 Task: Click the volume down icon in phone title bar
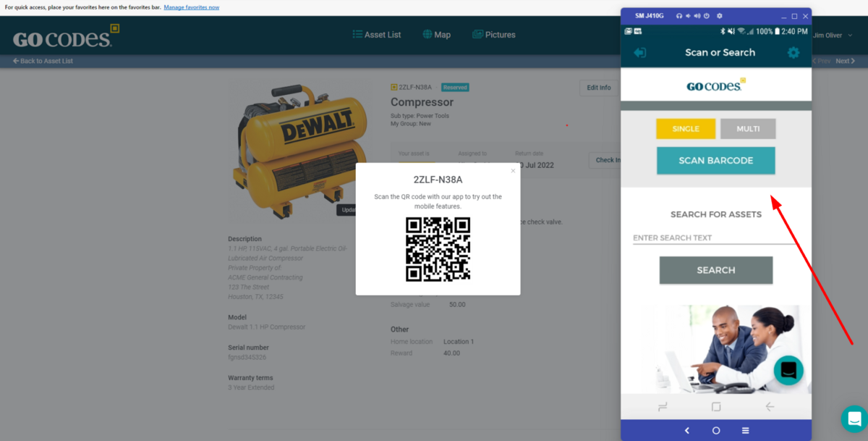tap(689, 16)
